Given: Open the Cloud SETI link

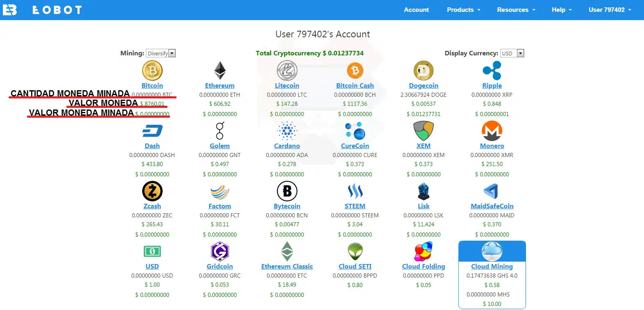Looking at the screenshot, I should pyautogui.click(x=355, y=267).
